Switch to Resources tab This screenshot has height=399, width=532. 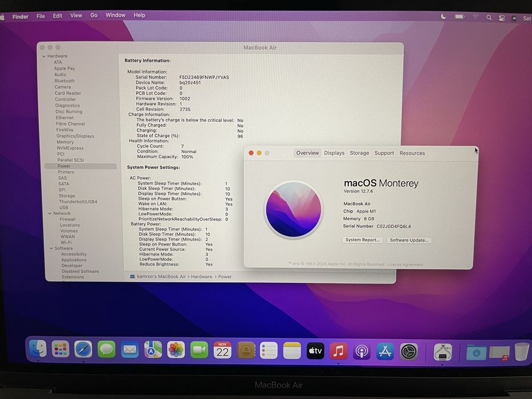[412, 153]
